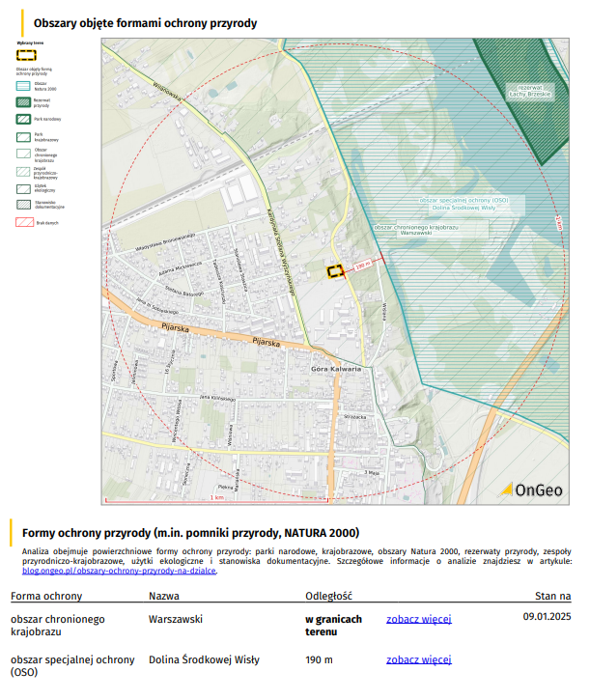Click the Park narodowy legend icon
The height and width of the screenshot is (700, 590).
point(23,119)
